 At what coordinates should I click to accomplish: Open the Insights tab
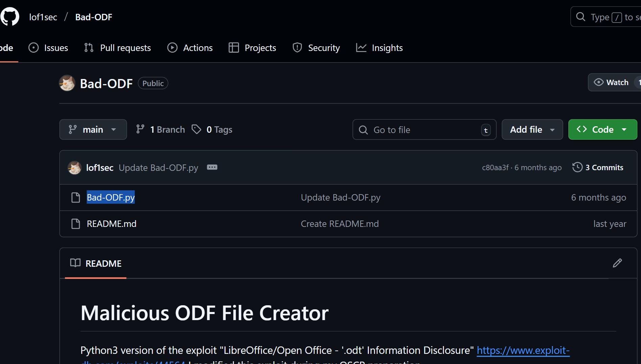(379, 48)
